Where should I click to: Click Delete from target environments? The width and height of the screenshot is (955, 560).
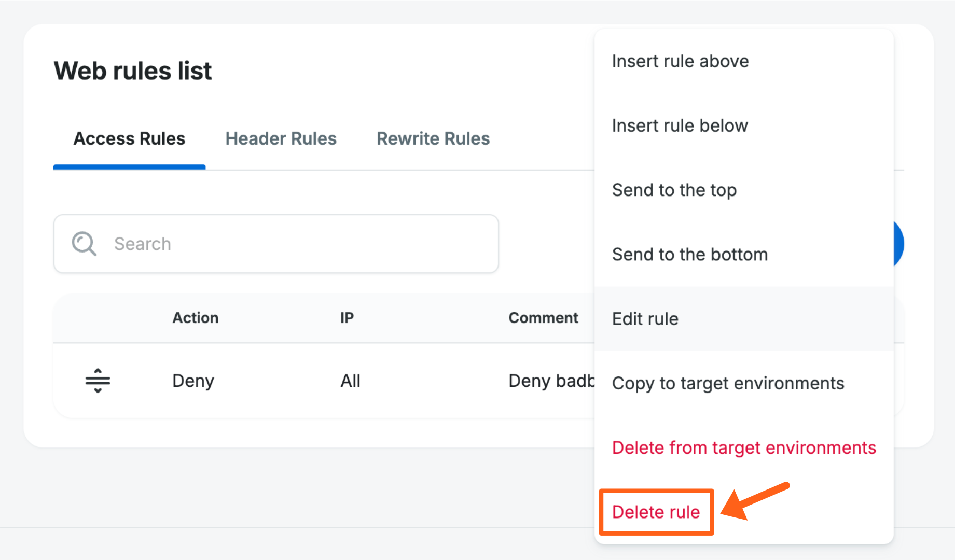point(744,447)
